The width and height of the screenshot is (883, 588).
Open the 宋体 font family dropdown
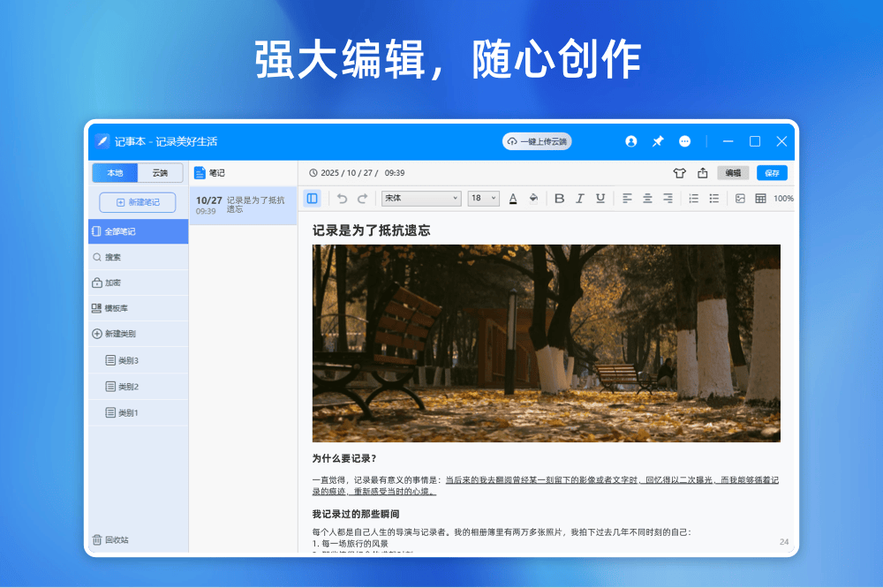click(x=420, y=199)
